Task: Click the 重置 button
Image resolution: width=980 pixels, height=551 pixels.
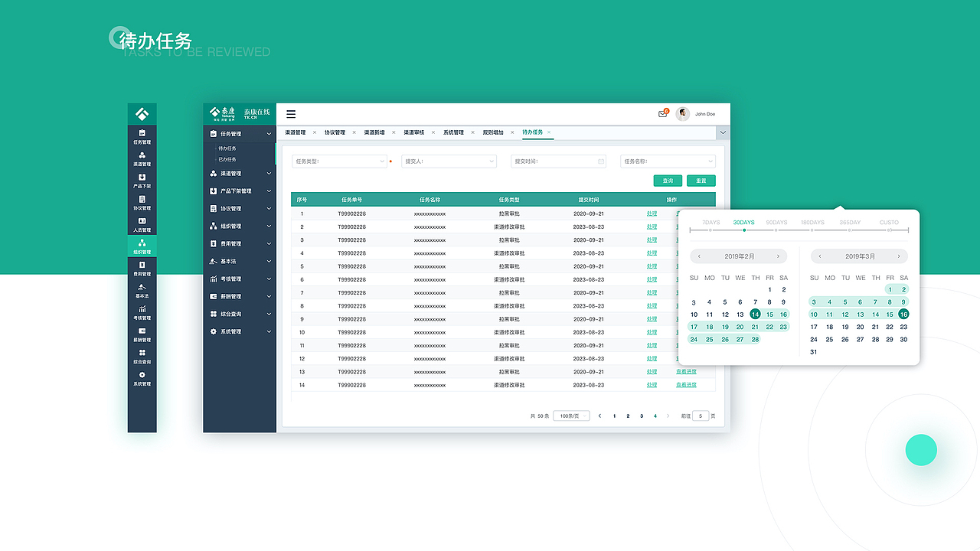Action: [x=701, y=181]
